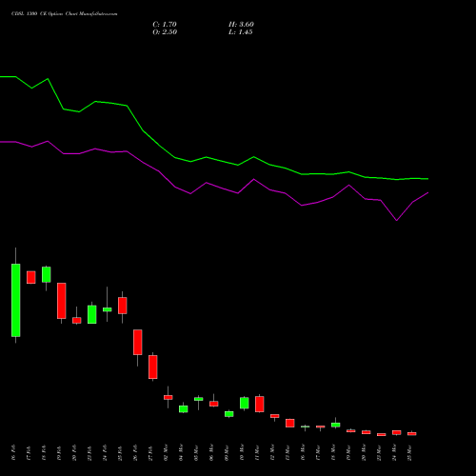Click the 25 Feb date label
476x476 pixels.
[120, 453]
